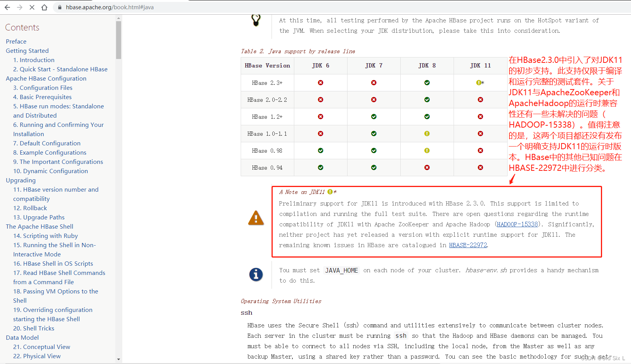Open HBase run modes: Standalone and Distributed
This screenshot has height=364, width=631.
click(x=59, y=111)
